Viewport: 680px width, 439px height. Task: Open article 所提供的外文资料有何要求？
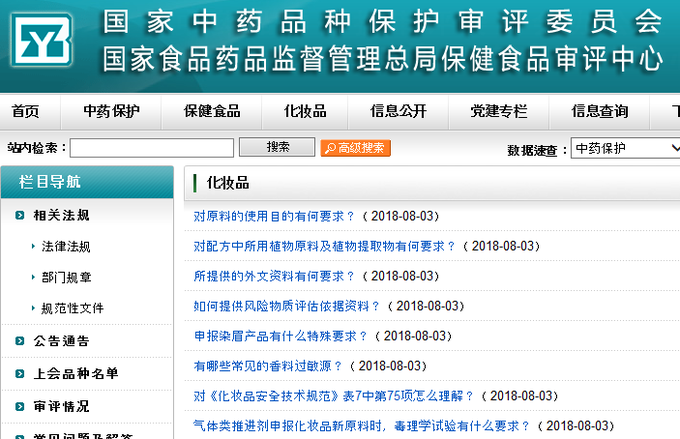pyautogui.click(x=274, y=276)
